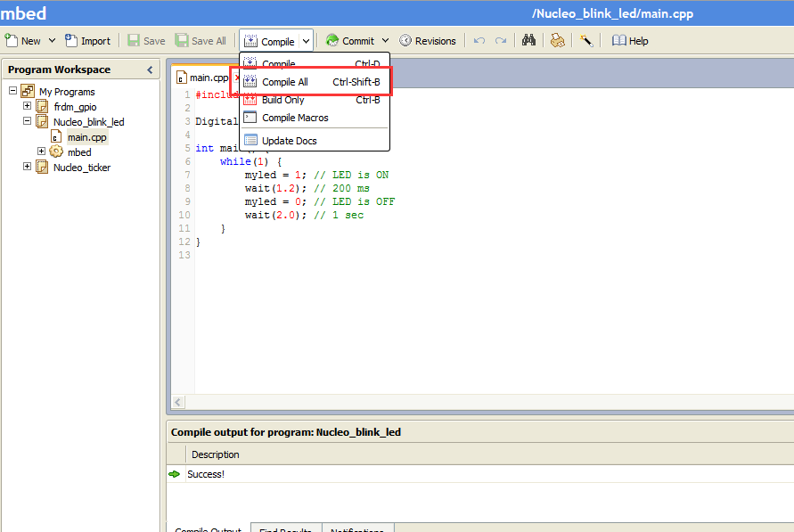The width and height of the screenshot is (794, 532).
Task: Place cursor on myled = 0 line
Action: point(320,201)
